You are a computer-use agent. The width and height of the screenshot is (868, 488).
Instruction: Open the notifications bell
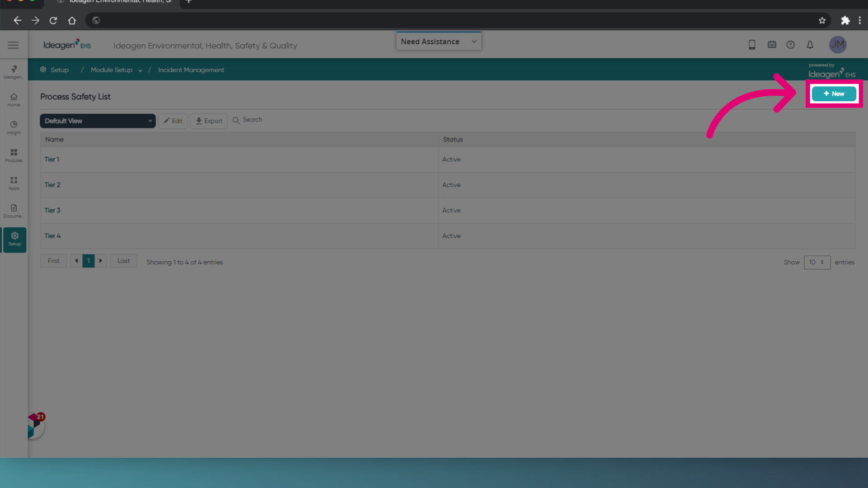coord(810,45)
